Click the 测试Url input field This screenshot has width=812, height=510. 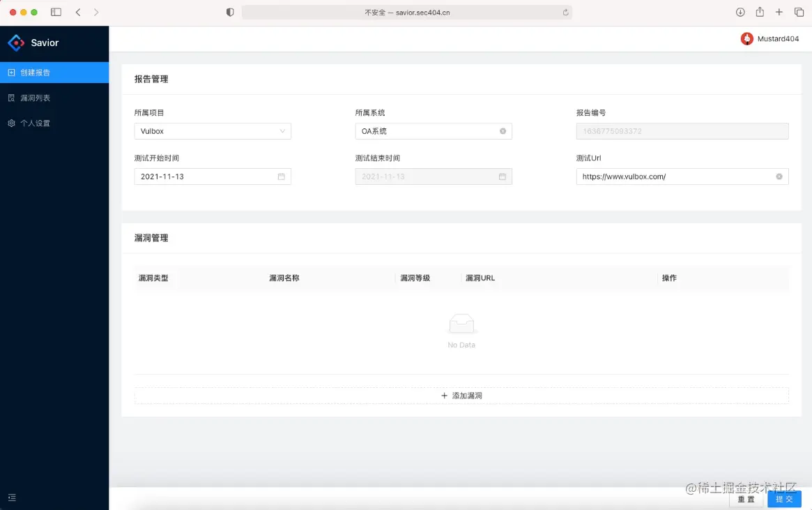point(682,177)
